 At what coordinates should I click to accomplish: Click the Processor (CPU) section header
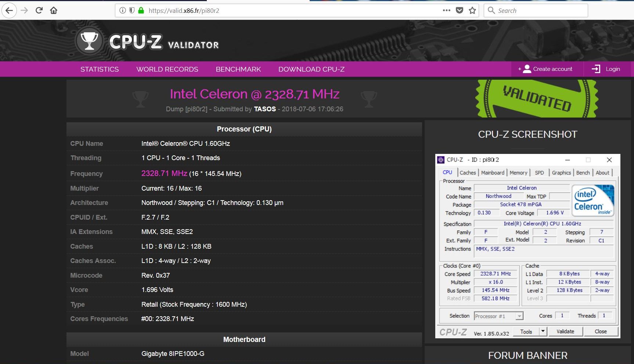(244, 129)
